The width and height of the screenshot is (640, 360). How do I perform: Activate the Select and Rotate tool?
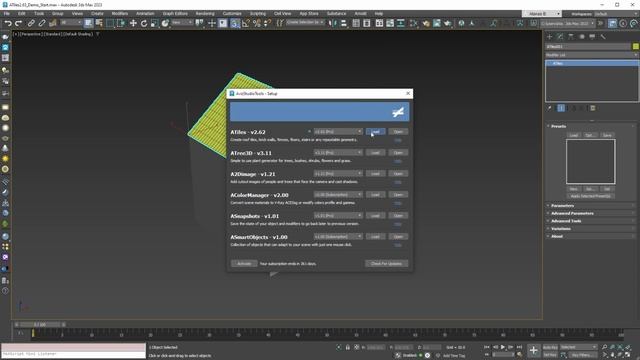(x=144, y=24)
